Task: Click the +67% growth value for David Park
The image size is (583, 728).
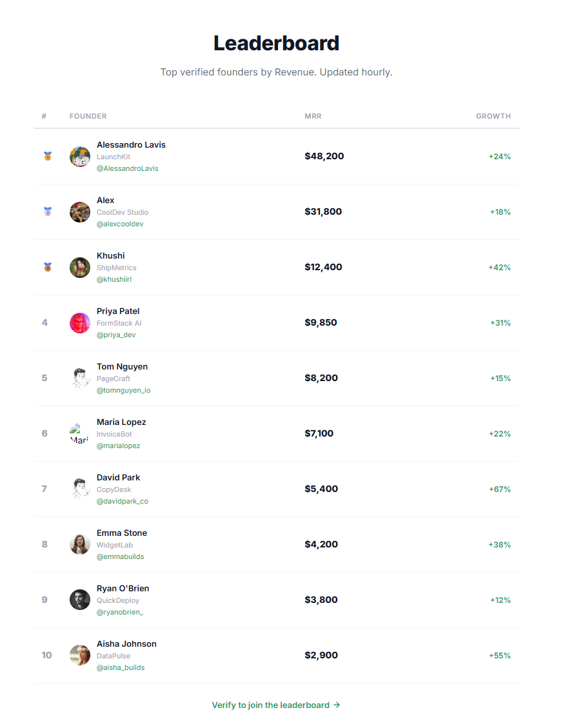Action: [x=499, y=489]
